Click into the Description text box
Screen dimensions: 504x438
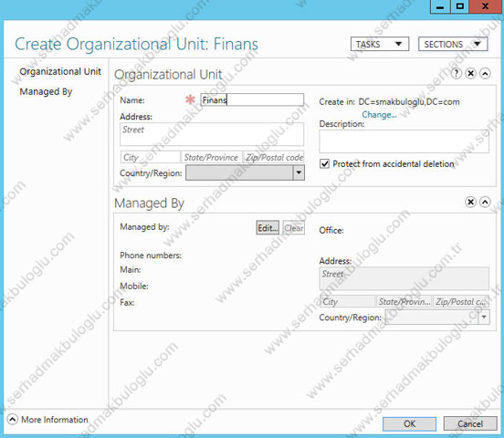click(404, 141)
